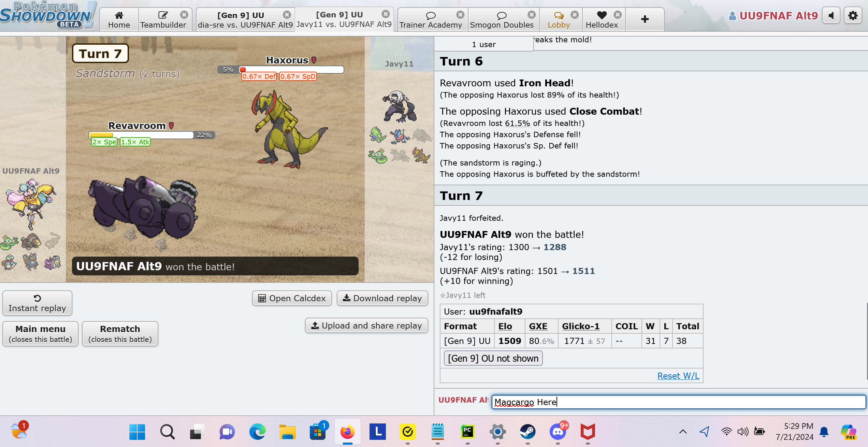Click the UU9FNAF Alt9 username in the header

pos(773,16)
